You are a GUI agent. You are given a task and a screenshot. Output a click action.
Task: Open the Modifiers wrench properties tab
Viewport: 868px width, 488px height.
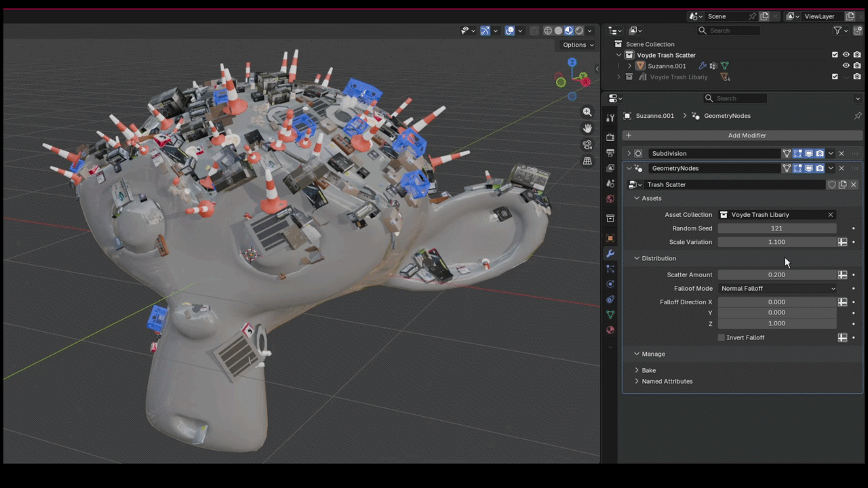click(610, 253)
